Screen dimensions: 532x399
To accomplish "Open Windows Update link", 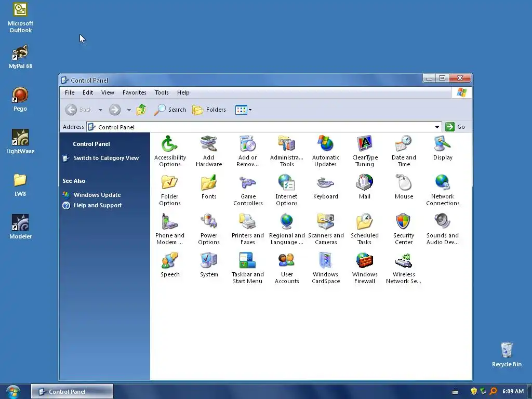I will point(97,195).
